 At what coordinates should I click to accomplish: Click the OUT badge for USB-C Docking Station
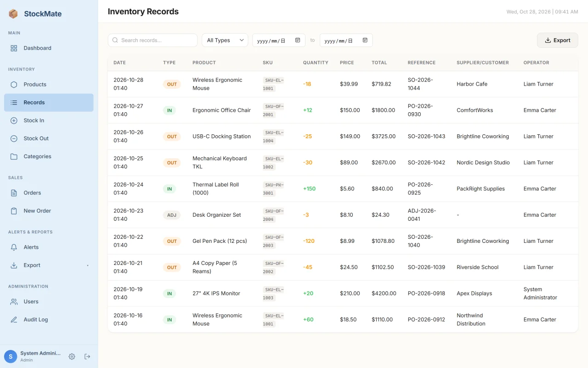[x=172, y=137]
